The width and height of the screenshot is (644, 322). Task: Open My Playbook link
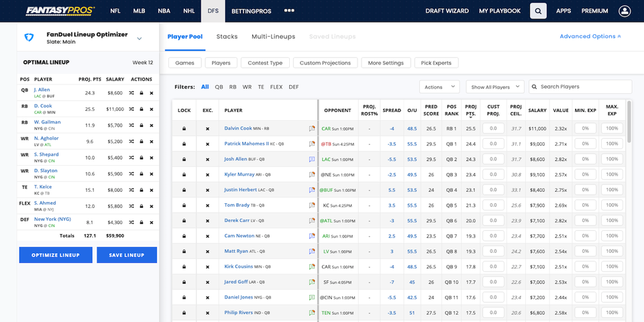pyautogui.click(x=499, y=11)
